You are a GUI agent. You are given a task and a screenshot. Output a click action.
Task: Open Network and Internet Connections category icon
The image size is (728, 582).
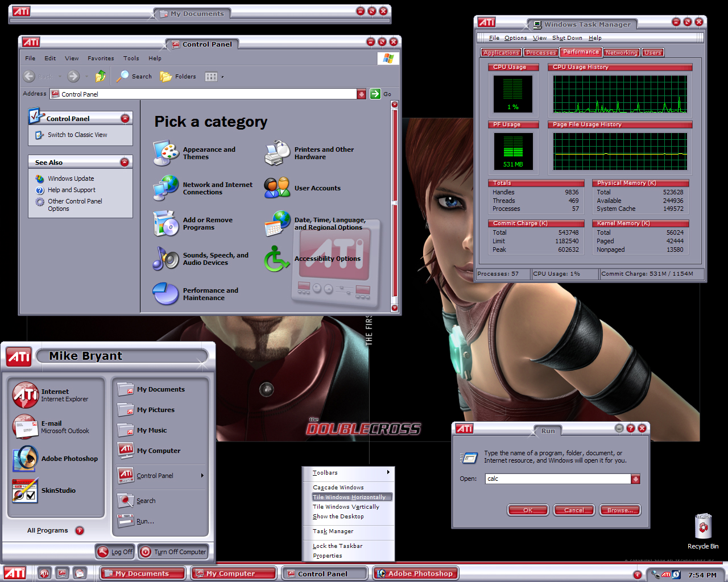pyautogui.click(x=166, y=188)
